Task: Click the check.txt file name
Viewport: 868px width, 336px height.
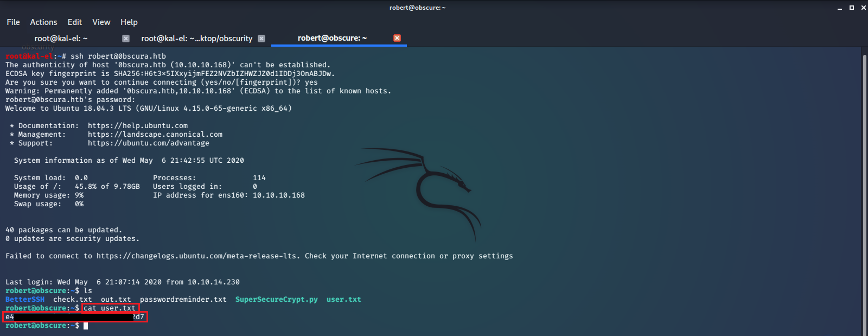Action: pos(73,300)
